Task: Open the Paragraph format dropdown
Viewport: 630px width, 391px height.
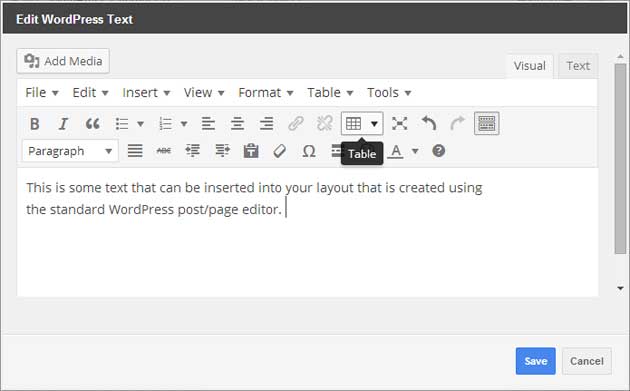Action: pyautogui.click(x=70, y=151)
